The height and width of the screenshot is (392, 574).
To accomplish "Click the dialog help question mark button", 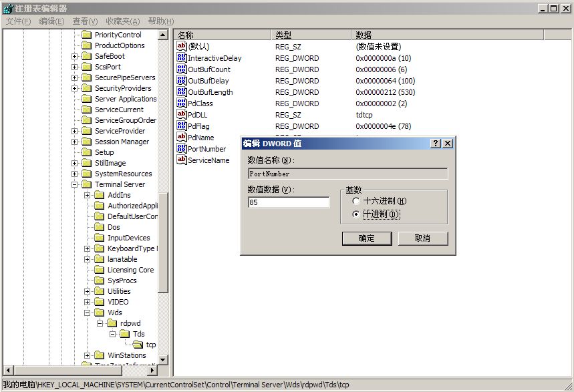I will 436,144.
